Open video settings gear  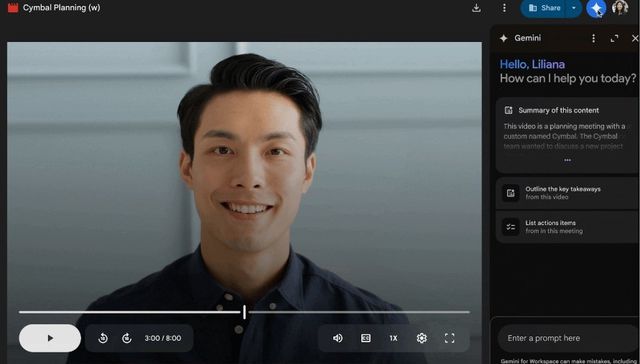click(x=422, y=338)
